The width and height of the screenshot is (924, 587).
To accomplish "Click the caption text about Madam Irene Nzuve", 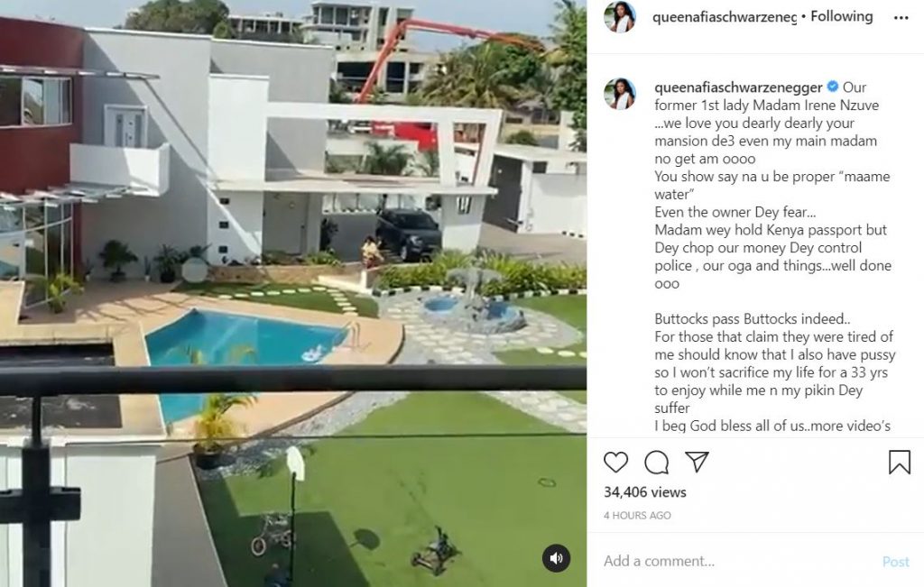I will click(x=767, y=105).
